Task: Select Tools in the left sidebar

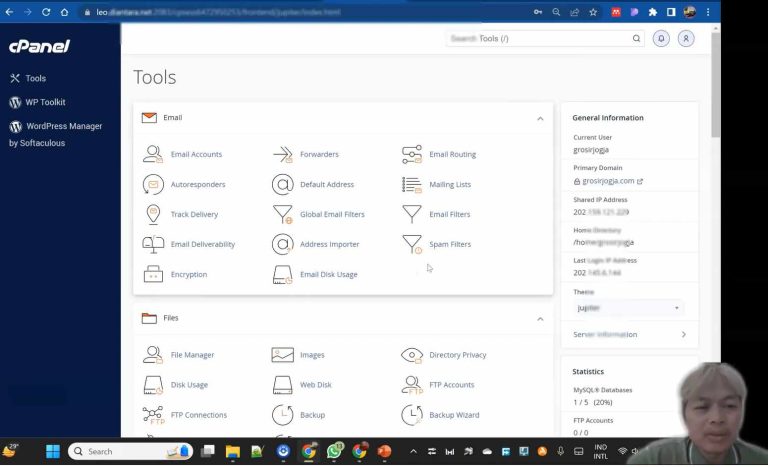Action: click(35, 78)
